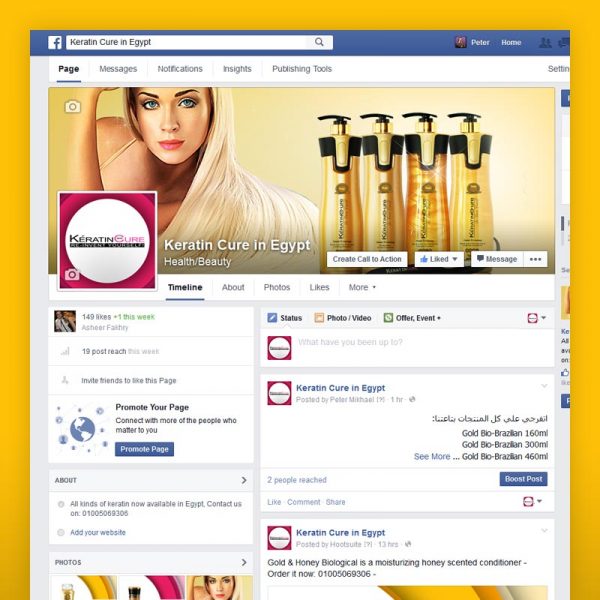Click the Promote Page button

click(144, 449)
